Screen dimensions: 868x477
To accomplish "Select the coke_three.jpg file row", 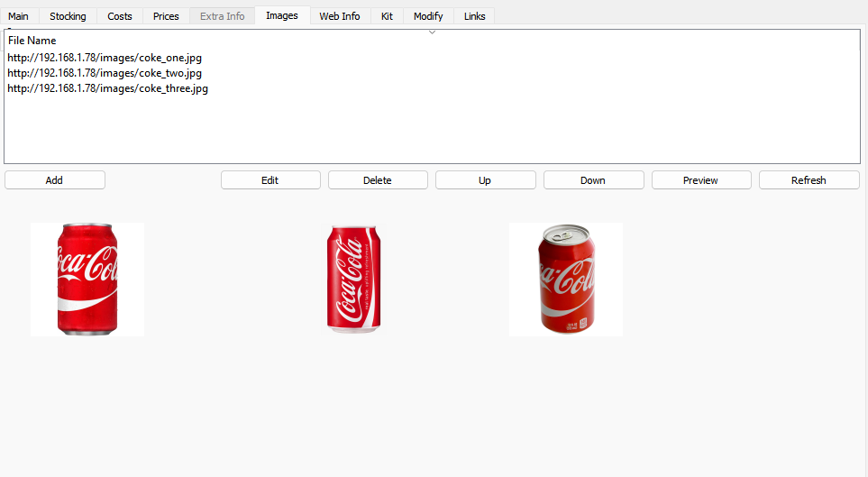I will 432,88.
